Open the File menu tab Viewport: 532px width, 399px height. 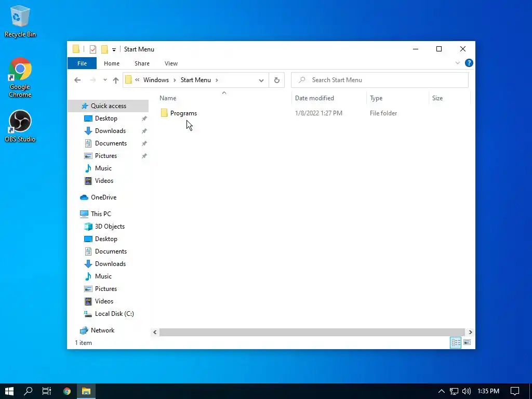tap(82, 63)
